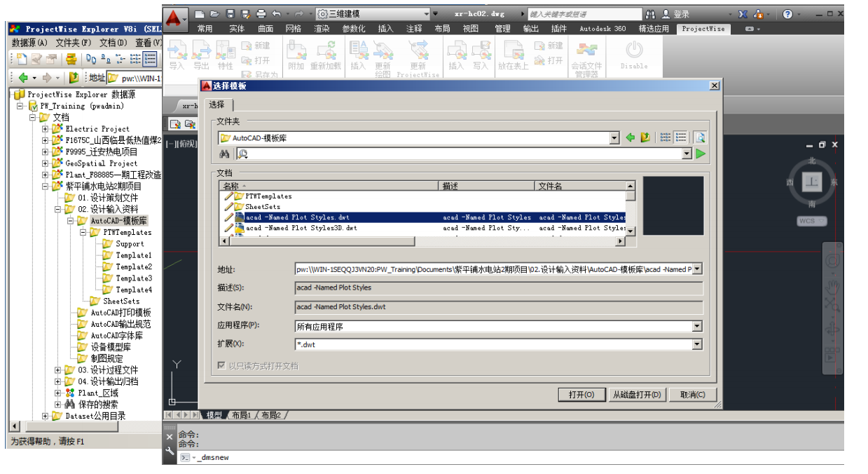Open the 常用 ribbon tab
This screenshot has height=474, width=868.
tap(205, 29)
